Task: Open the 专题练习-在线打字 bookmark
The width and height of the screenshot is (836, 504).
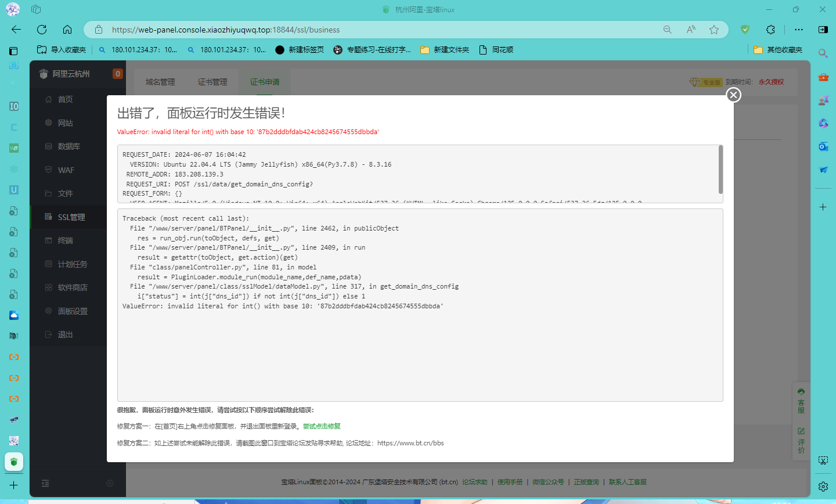Action: click(x=372, y=50)
